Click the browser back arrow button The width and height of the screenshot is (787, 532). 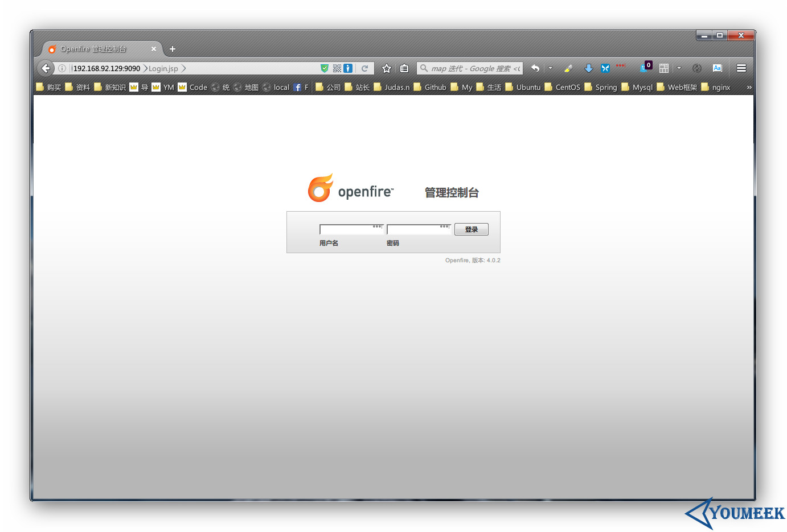46,68
